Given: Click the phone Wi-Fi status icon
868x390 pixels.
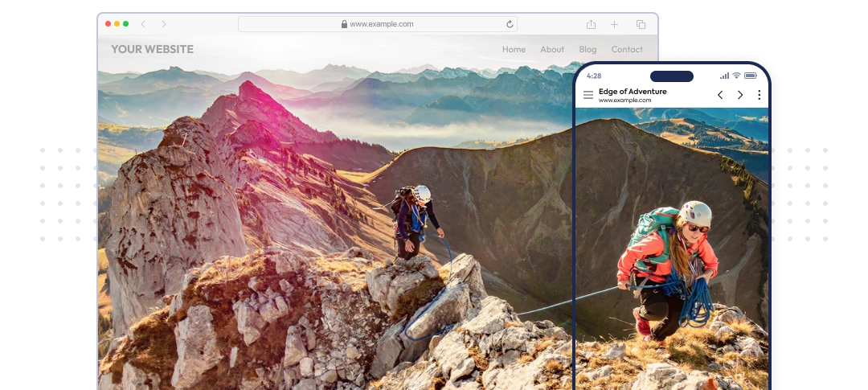Looking at the screenshot, I should tap(736, 76).
